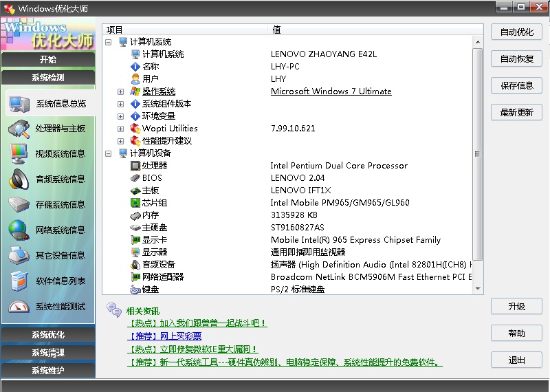Click the Windows flag icon beside 操作系统

[x=135, y=91]
